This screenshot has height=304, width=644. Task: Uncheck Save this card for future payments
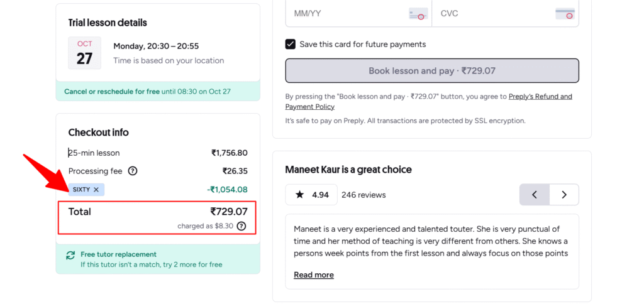(x=291, y=44)
